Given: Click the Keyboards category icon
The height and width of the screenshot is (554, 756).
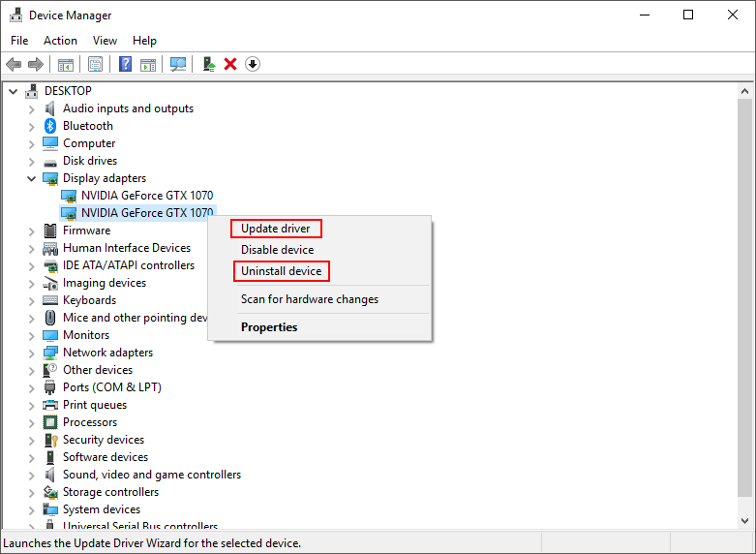Looking at the screenshot, I should [50, 300].
